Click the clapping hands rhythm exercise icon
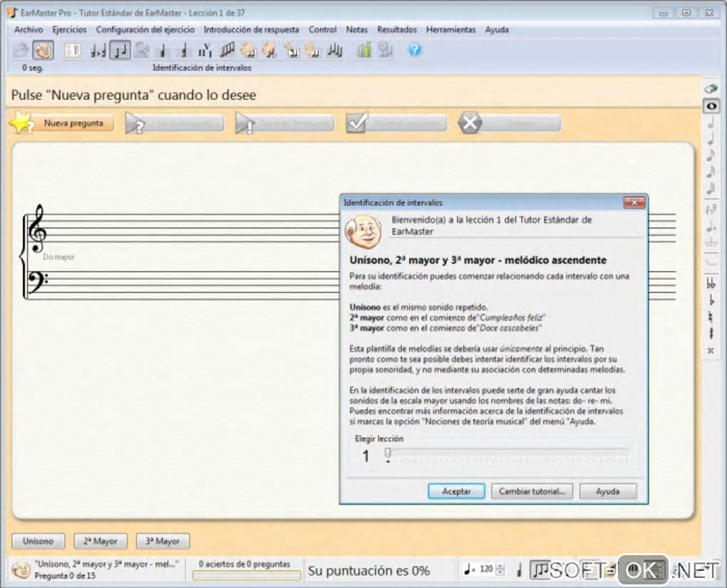The width and height of the screenshot is (727, 588). click(x=247, y=50)
